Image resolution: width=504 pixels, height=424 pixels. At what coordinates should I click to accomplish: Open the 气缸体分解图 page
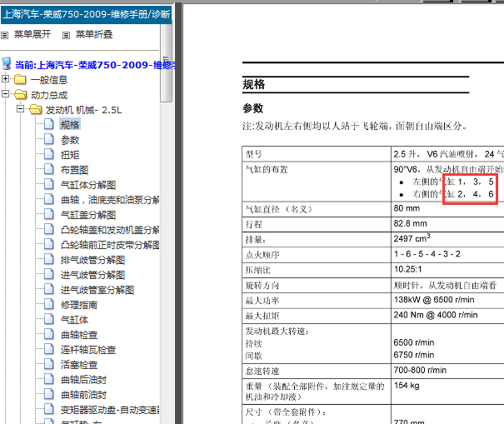click(x=88, y=185)
